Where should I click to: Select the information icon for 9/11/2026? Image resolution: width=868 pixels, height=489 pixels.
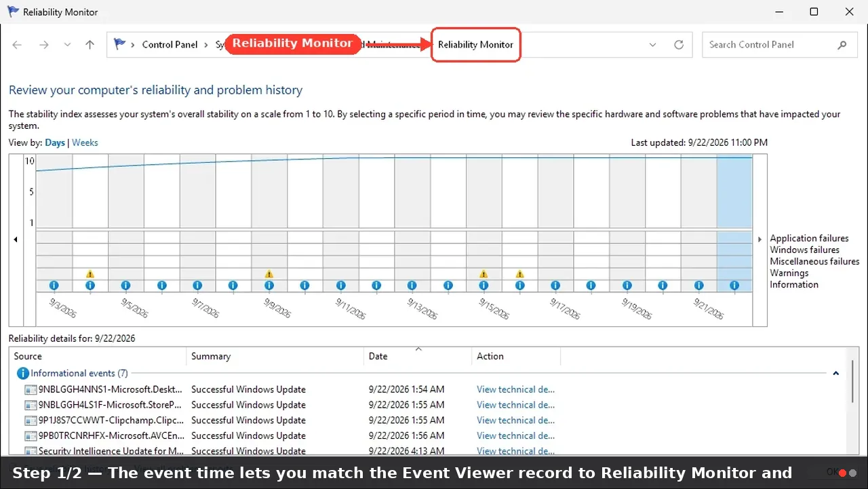pyautogui.click(x=340, y=286)
